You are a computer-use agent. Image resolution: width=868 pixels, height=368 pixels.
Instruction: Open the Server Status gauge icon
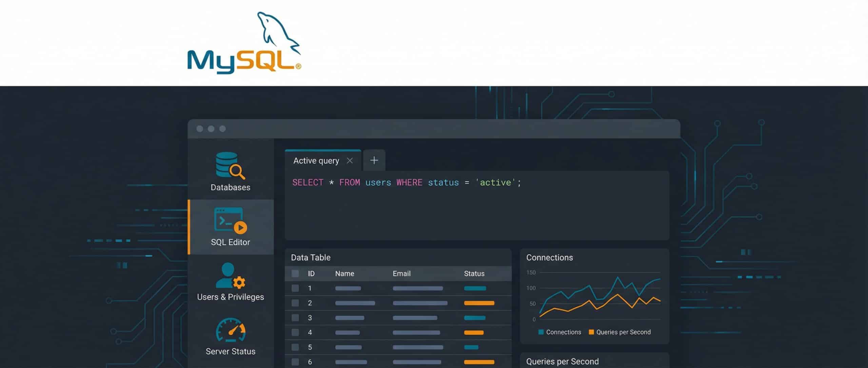click(x=231, y=330)
